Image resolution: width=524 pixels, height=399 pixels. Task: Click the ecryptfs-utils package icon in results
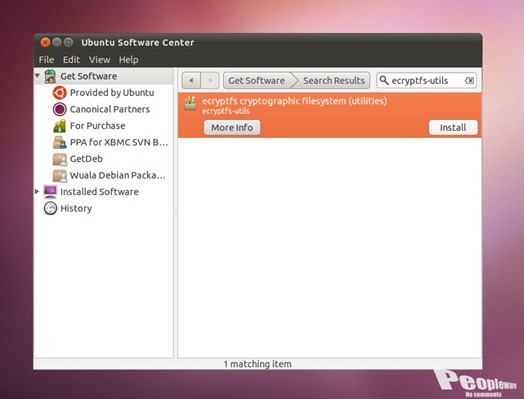pos(190,103)
